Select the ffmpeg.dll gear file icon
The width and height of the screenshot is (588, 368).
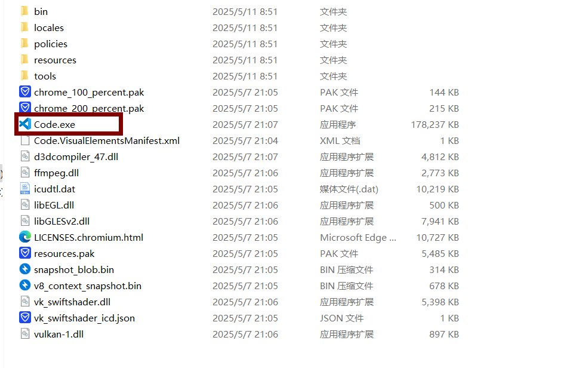pos(25,173)
